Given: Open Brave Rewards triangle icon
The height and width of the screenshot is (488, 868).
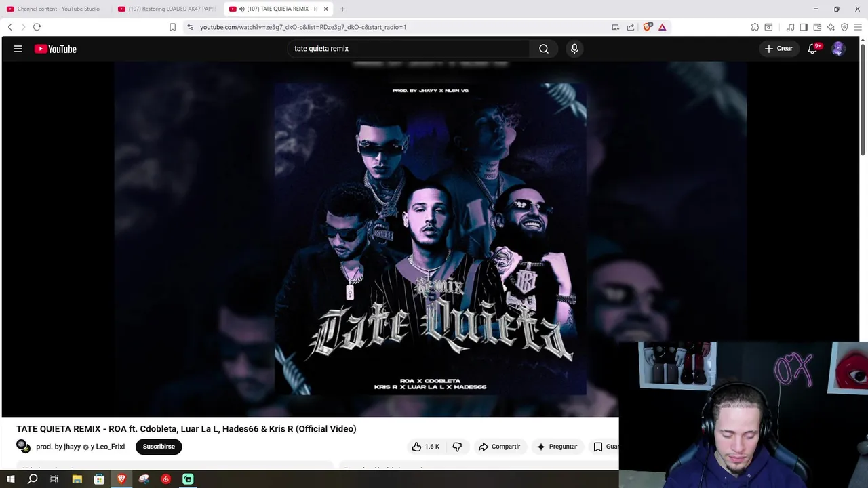Looking at the screenshot, I should coord(663,27).
